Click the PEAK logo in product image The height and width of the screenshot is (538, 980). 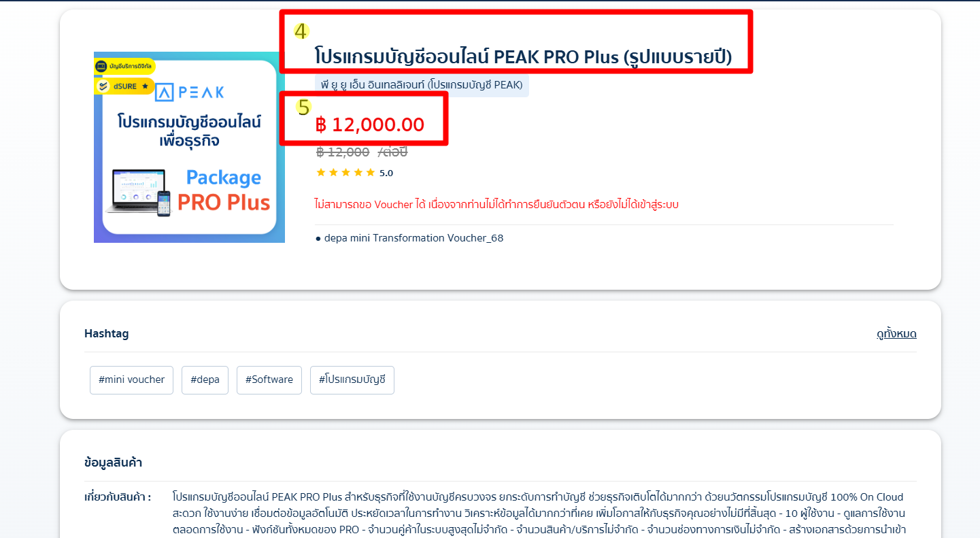[x=189, y=93]
